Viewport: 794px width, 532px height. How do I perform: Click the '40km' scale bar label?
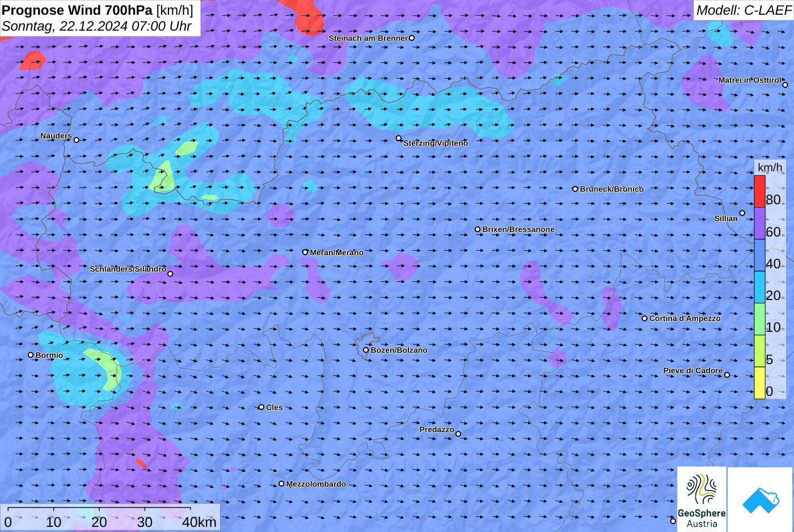(199, 522)
